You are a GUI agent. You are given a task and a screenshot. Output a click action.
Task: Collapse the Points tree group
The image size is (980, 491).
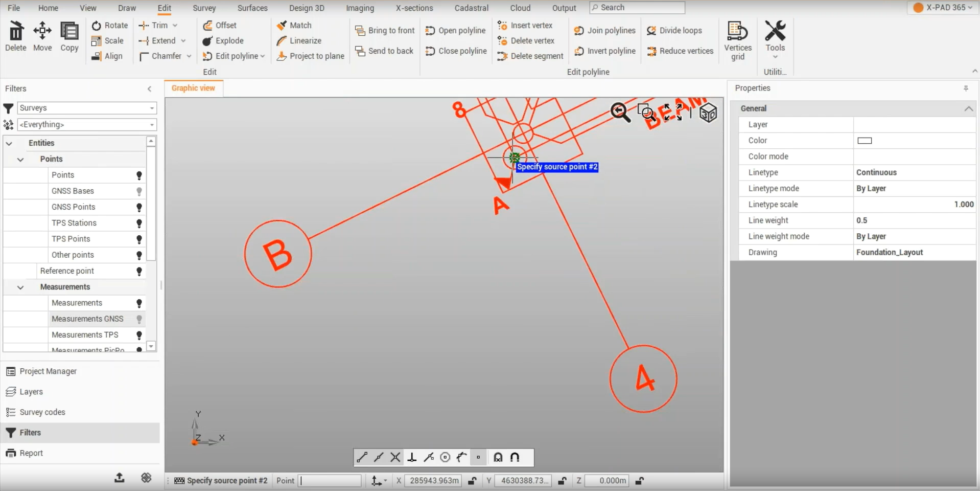click(20, 159)
